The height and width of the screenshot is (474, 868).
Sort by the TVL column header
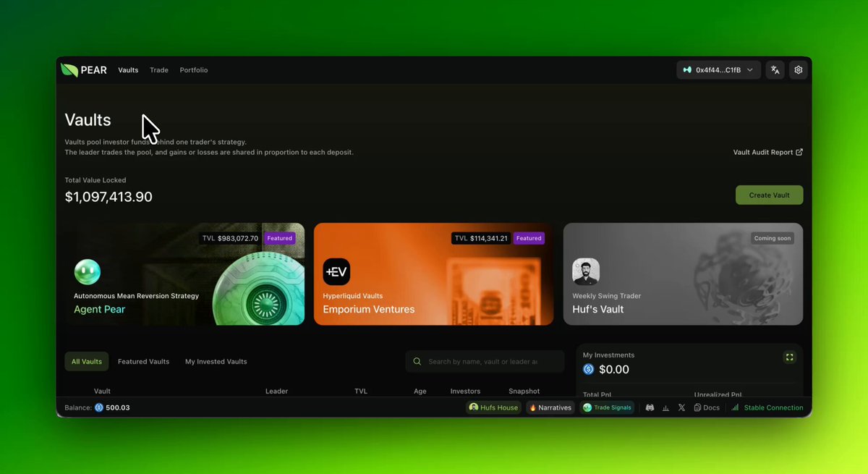[x=361, y=392]
